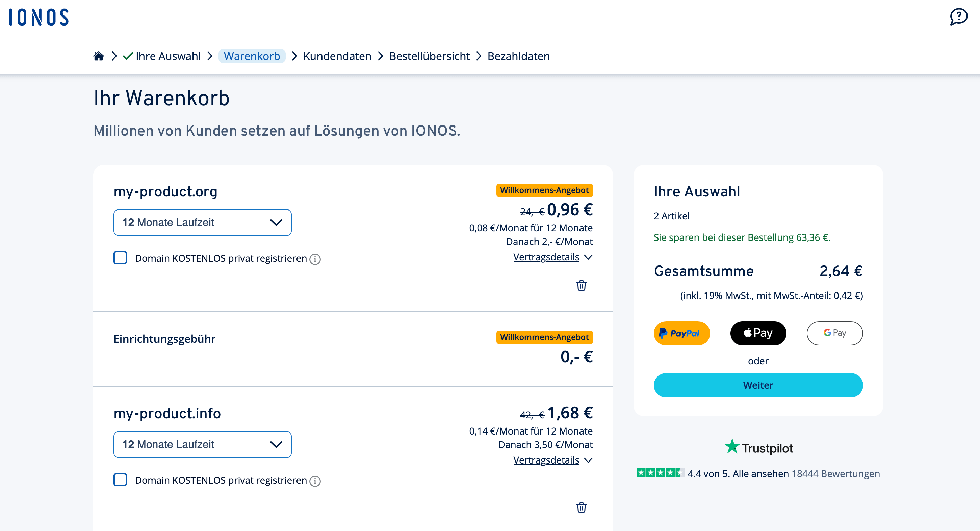Open the help chat icon
The width and height of the screenshot is (980, 531).
959,16
